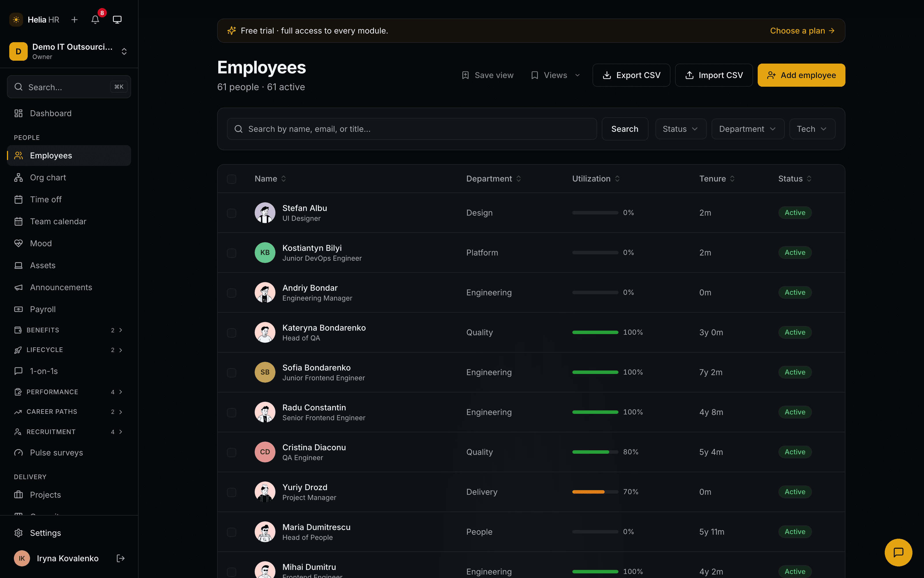Expand the Lifecycle sidebar group

[69, 350]
